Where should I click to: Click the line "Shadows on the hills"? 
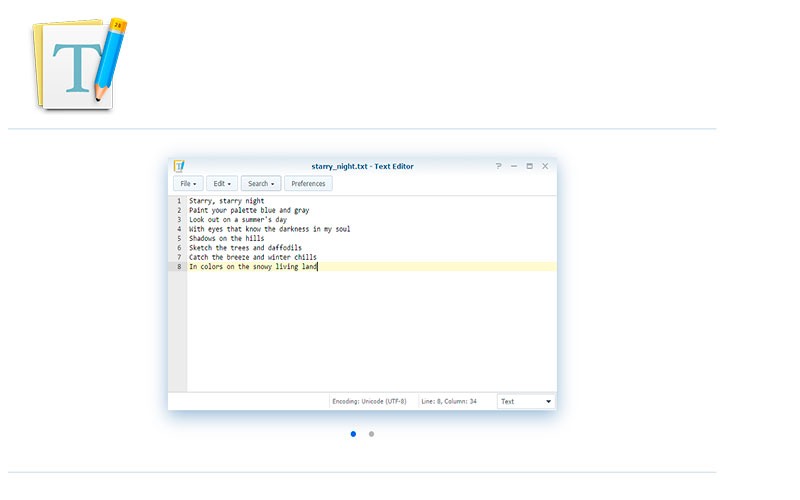[x=227, y=238]
